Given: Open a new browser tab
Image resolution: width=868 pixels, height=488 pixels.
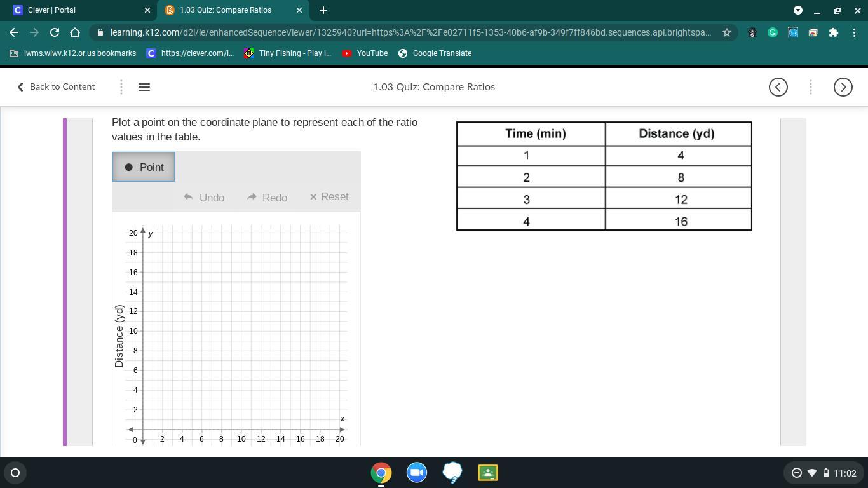Looking at the screenshot, I should 323,10.
